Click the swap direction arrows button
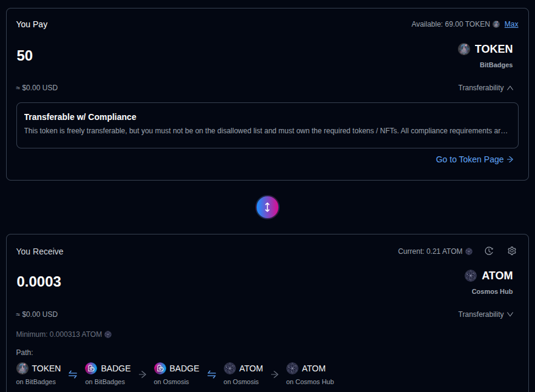This screenshot has width=535, height=392. click(267, 207)
